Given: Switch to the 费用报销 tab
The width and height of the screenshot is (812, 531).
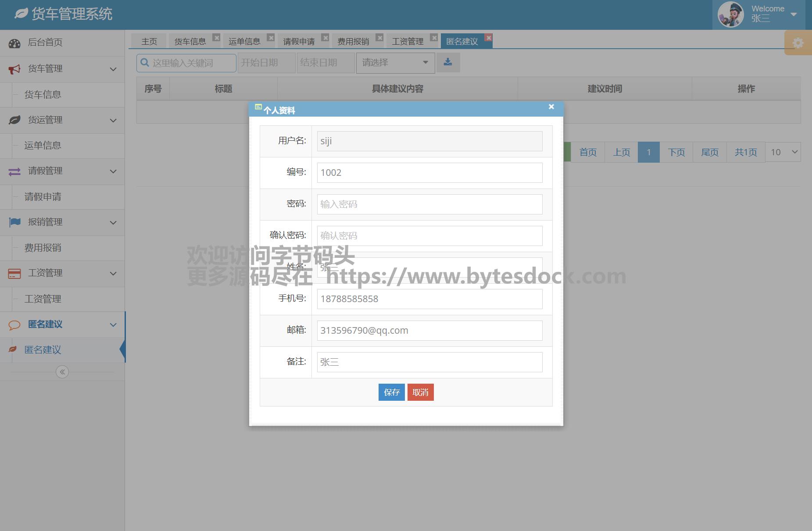Looking at the screenshot, I should [x=353, y=41].
